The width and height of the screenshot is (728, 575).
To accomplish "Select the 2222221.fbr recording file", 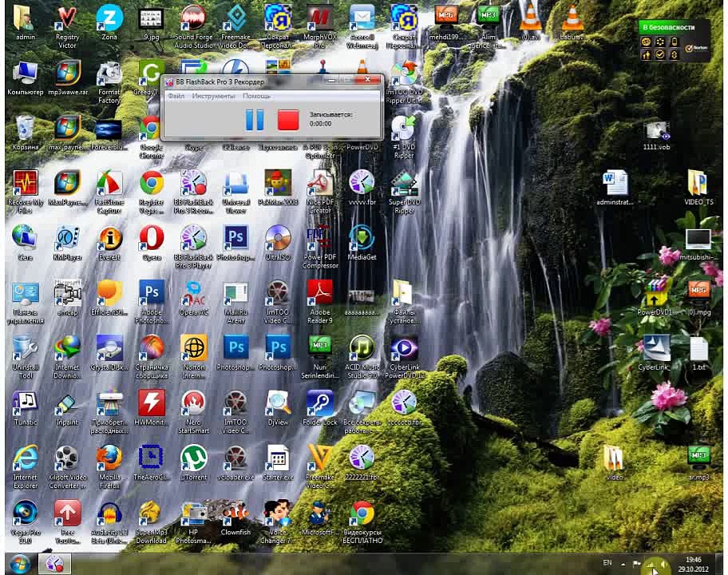I will point(362,463).
